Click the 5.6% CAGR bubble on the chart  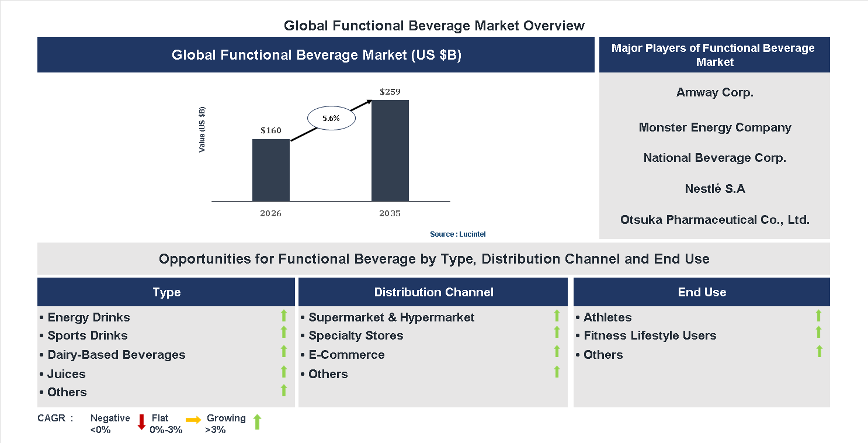[x=331, y=117]
